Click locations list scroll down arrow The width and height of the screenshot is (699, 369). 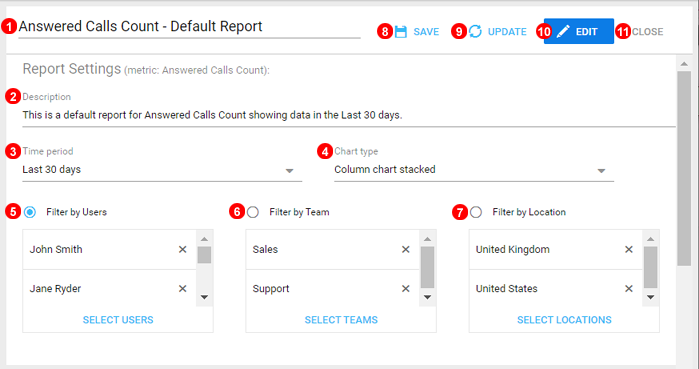650,297
